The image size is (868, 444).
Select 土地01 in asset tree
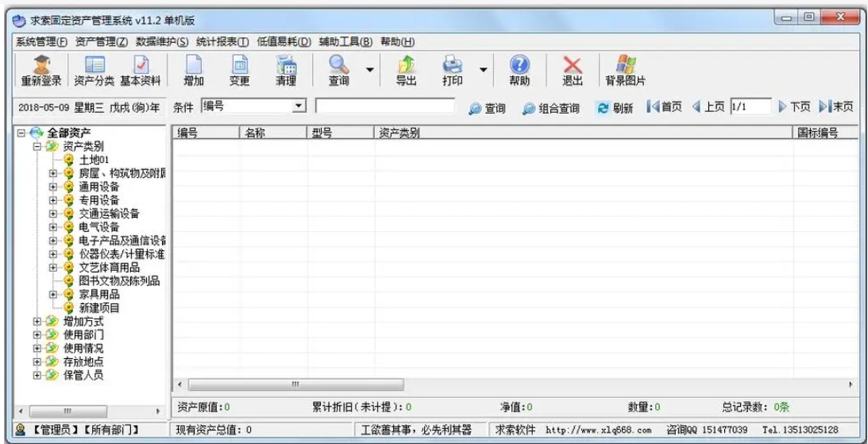point(95,160)
